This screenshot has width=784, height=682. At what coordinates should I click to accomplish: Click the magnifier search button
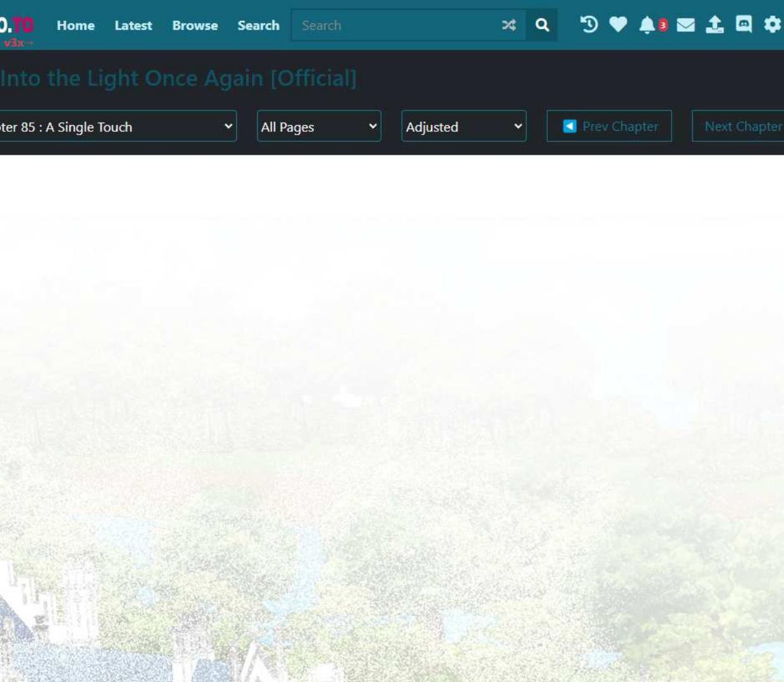[x=542, y=25]
